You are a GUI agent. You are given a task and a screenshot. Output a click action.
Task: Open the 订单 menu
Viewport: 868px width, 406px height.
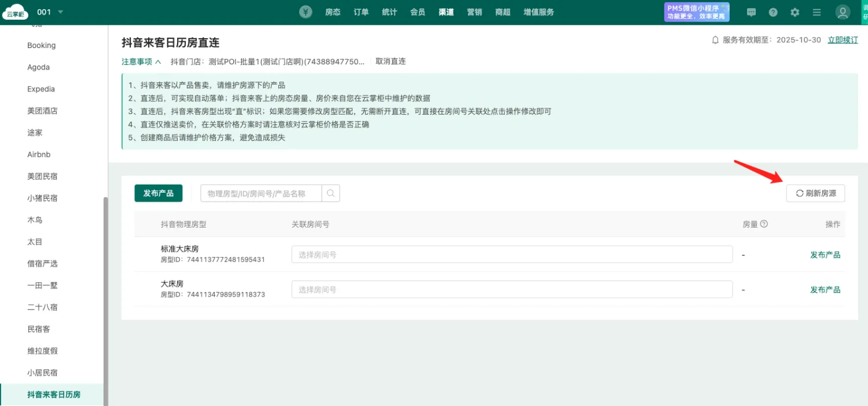click(361, 12)
